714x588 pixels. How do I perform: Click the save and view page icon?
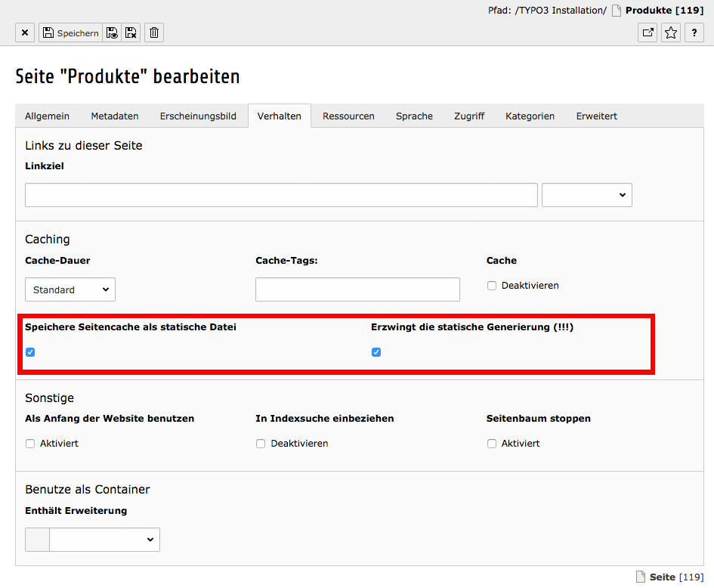(113, 32)
